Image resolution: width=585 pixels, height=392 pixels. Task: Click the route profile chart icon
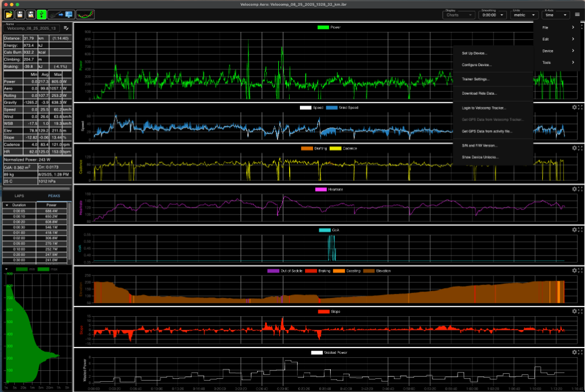point(85,14)
